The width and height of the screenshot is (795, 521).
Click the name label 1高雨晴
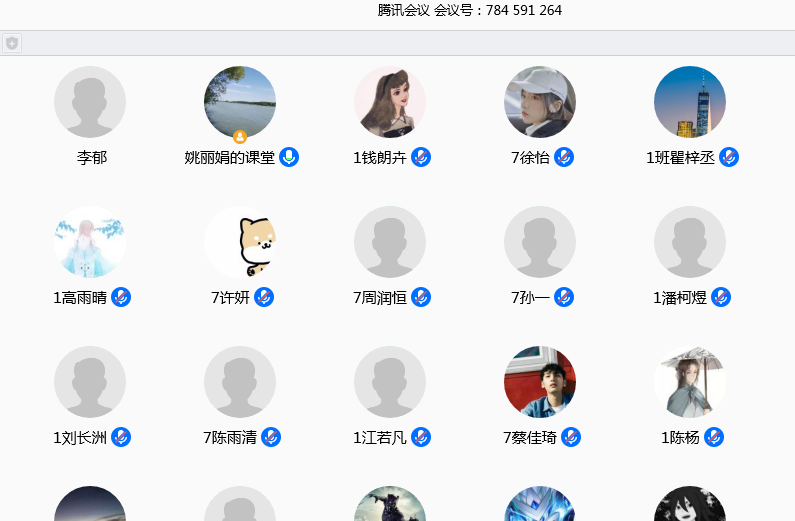pyautogui.click(x=80, y=297)
